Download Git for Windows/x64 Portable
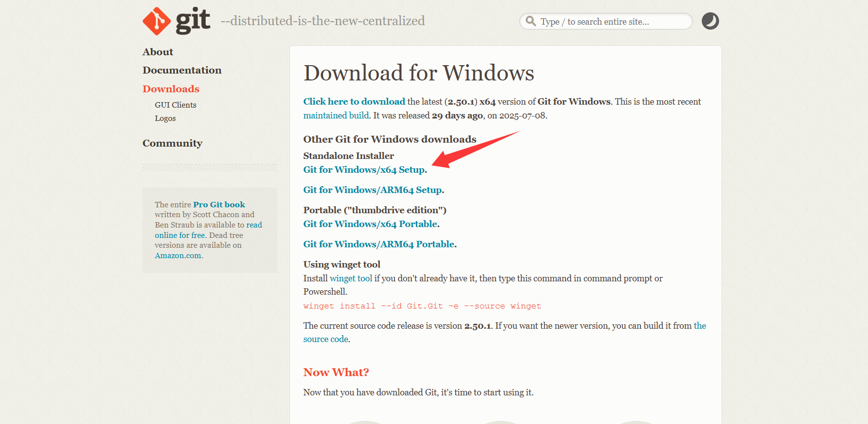The height and width of the screenshot is (424, 868). coord(370,224)
